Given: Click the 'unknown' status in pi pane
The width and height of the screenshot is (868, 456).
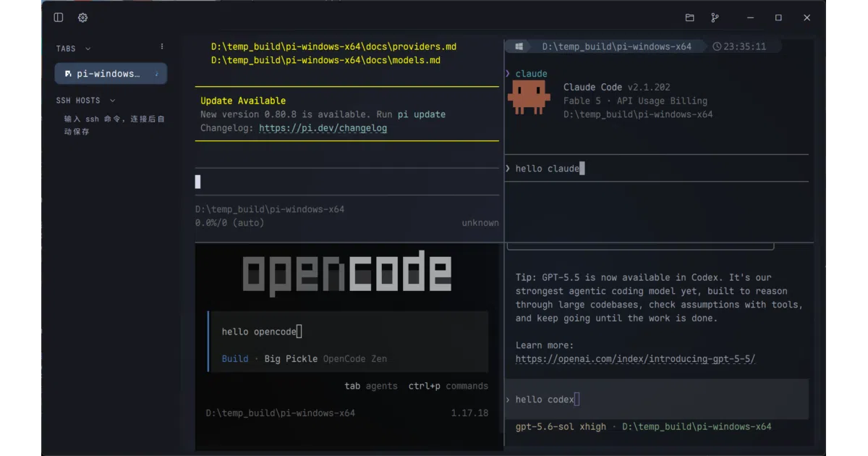Looking at the screenshot, I should (480, 223).
